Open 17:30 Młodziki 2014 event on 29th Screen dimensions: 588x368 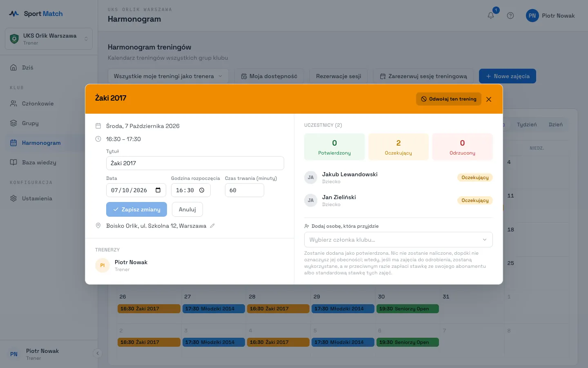coord(343,309)
